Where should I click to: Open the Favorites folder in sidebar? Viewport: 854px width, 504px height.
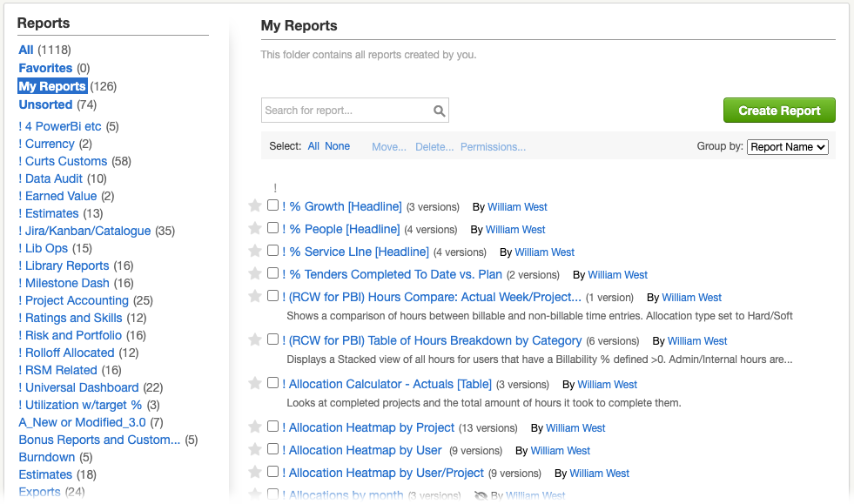[x=45, y=68]
